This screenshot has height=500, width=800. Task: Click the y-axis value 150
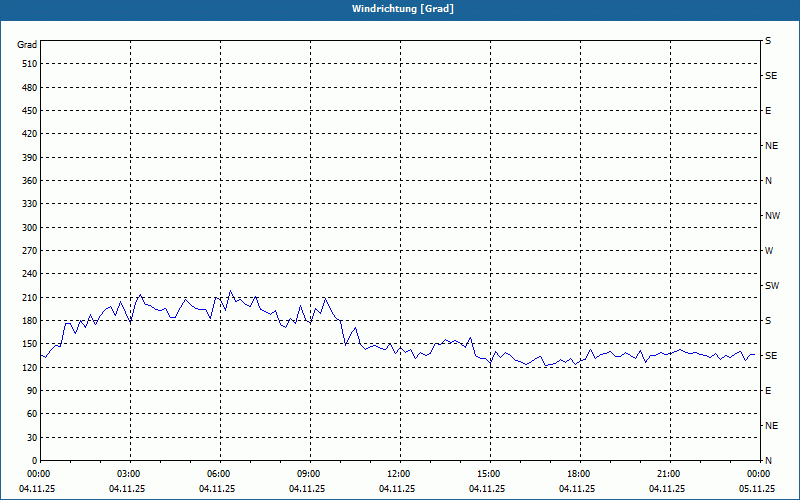[x=30, y=344]
